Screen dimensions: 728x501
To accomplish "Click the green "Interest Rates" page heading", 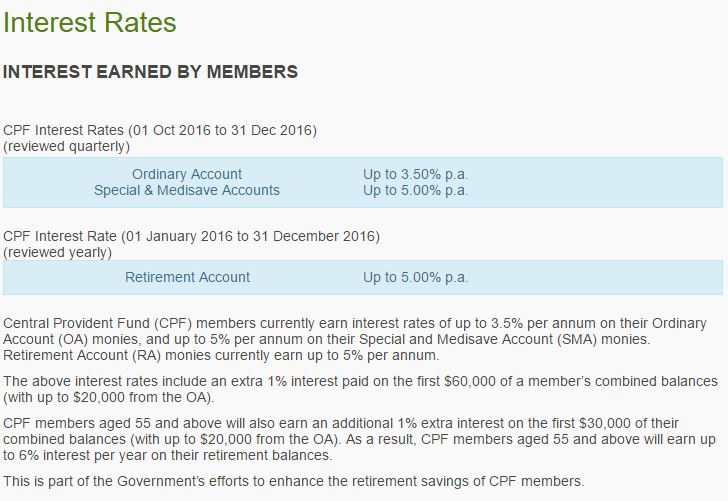I will (x=90, y=23).
